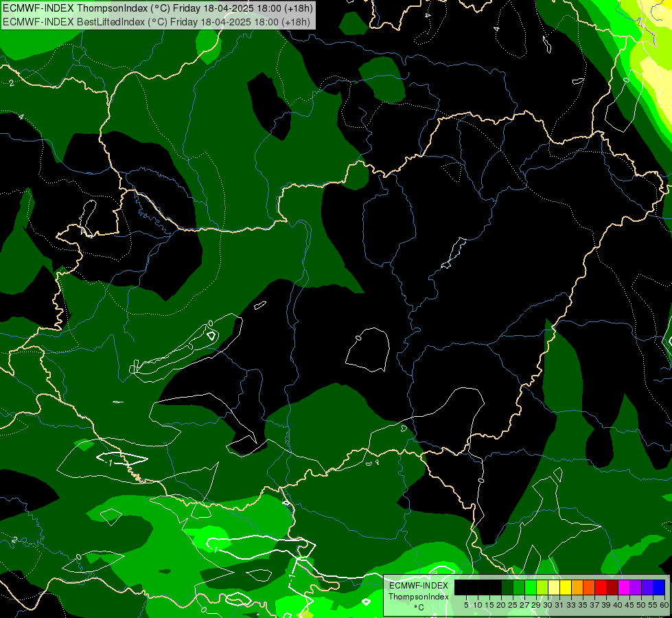Viewport: 672px width, 618px height.
Task: Click the legend value label 5
Action: click(466, 605)
